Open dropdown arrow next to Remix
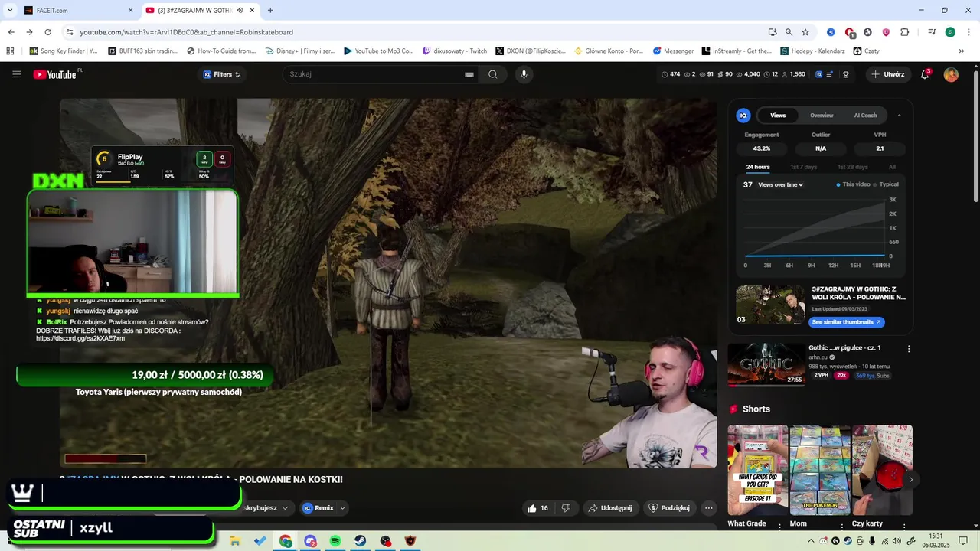This screenshot has height=551, width=980. (x=342, y=508)
